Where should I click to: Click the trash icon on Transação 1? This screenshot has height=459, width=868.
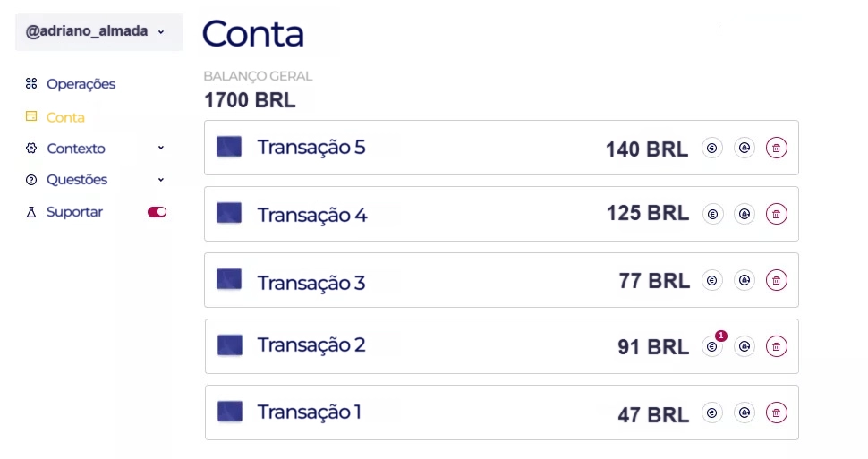777,412
